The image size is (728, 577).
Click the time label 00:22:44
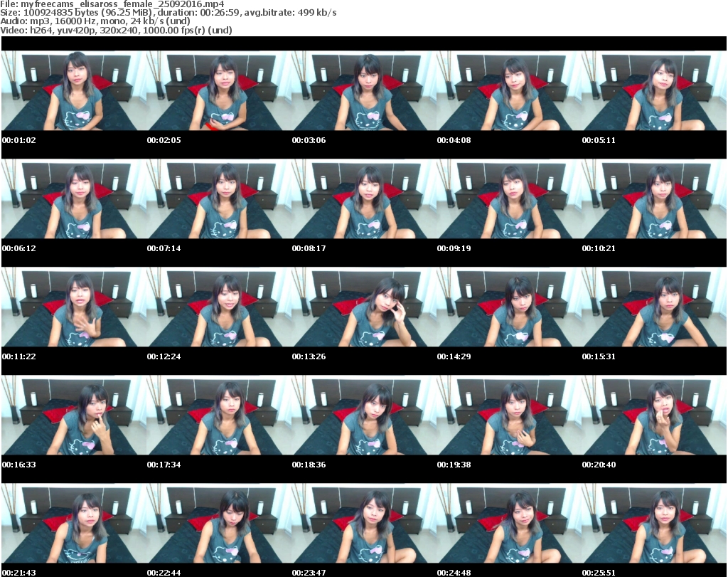[x=164, y=573]
